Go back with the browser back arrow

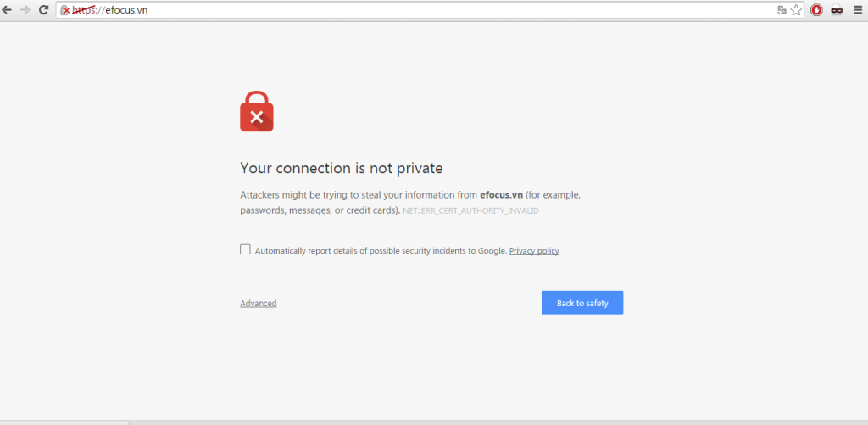[x=7, y=10]
